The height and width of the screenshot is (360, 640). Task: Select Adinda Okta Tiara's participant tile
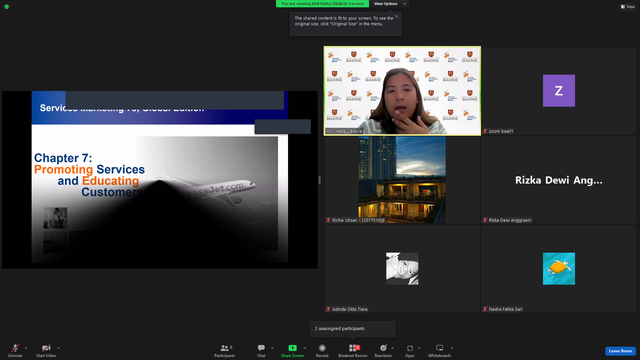pos(402,269)
